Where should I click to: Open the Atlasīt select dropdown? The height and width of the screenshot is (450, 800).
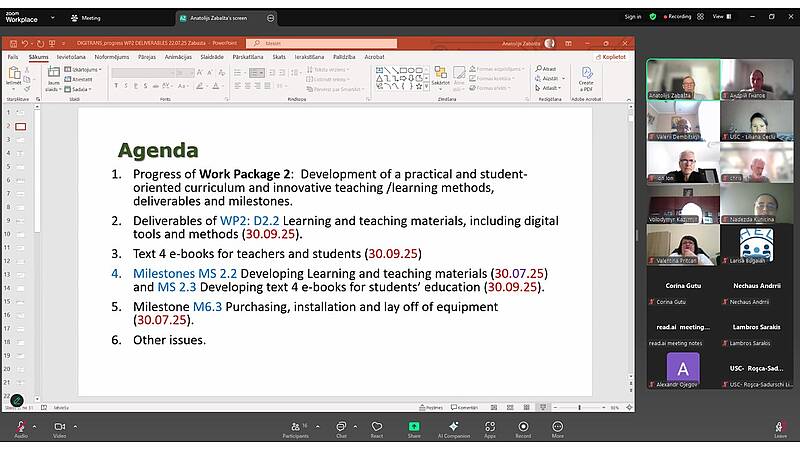[x=548, y=88]
